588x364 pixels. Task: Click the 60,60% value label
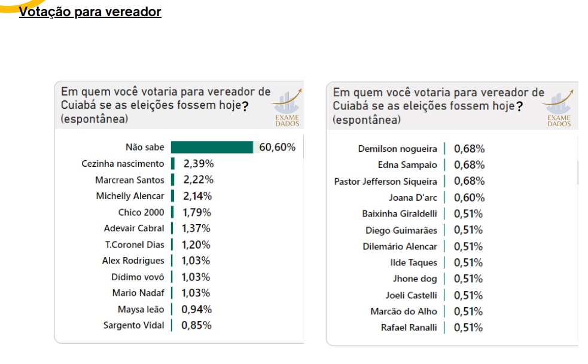tap(277, 147)
